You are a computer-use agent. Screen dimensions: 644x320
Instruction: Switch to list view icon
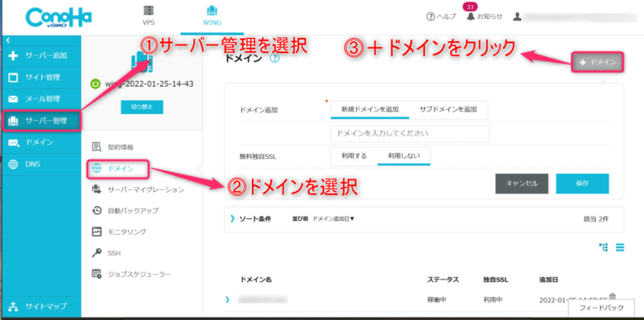click(620, 246)
